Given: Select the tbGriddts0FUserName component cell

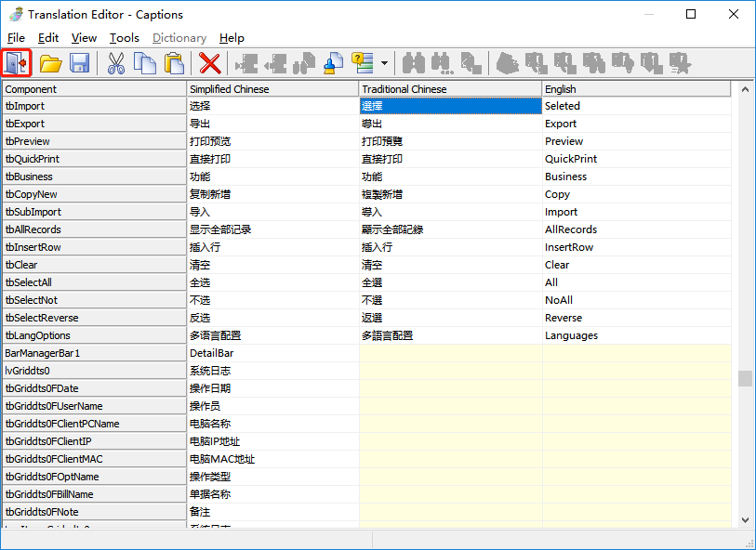Looking at the screenshot, I should click(95, 406).
